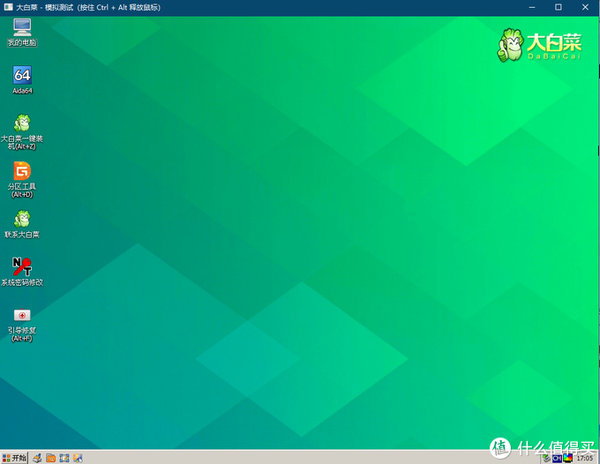
Task: Click the blue framed clock quick-launch icon
Action: [64, 458]
